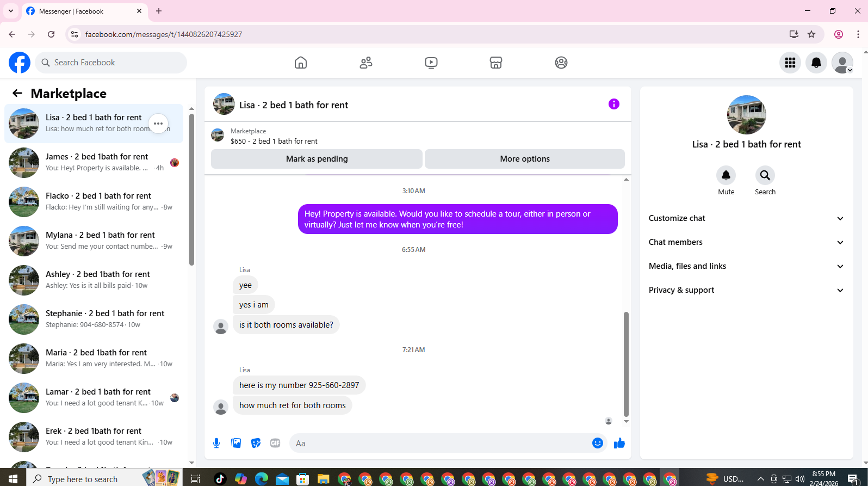Close the Messenger tab
Viewport: 868px width, 486px height.
[x=139, y=11]
